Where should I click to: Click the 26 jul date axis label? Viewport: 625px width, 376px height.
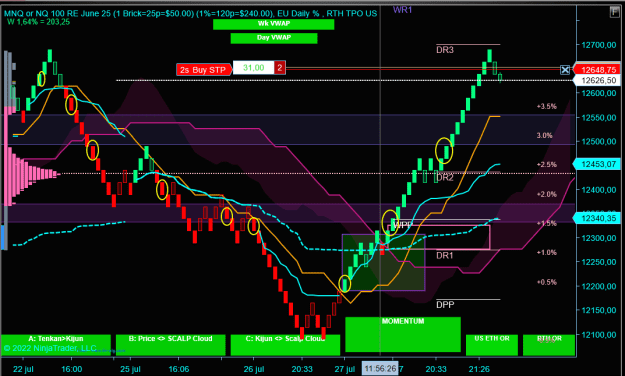pos(254,369)
